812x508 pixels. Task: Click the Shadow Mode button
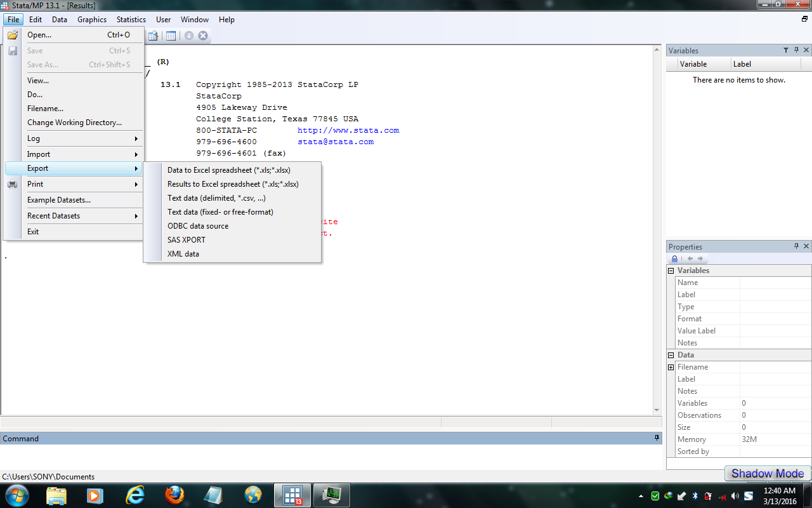pyautogui.click(x=768, y=473)
